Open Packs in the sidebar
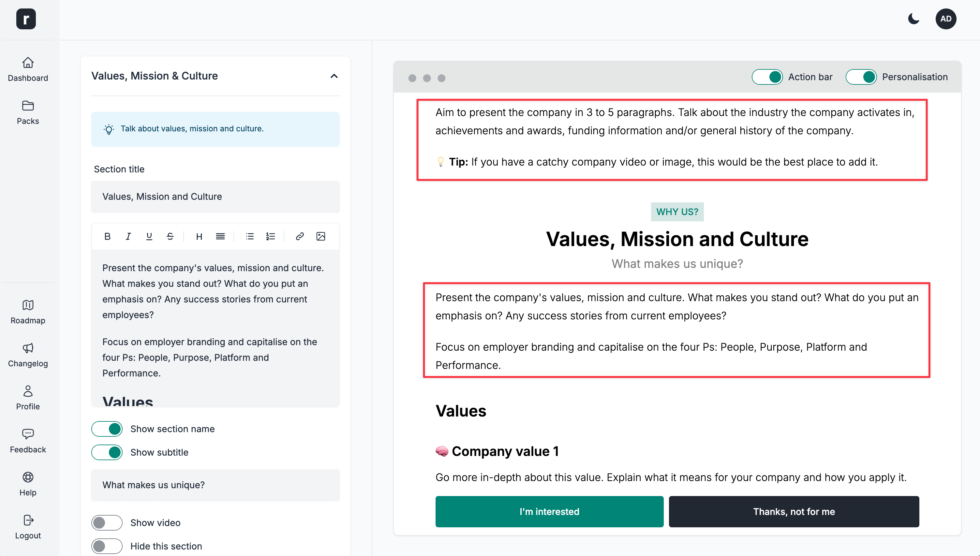Image resolution: width=980 pixels, height=556 pixels. (x=28, y=112)
